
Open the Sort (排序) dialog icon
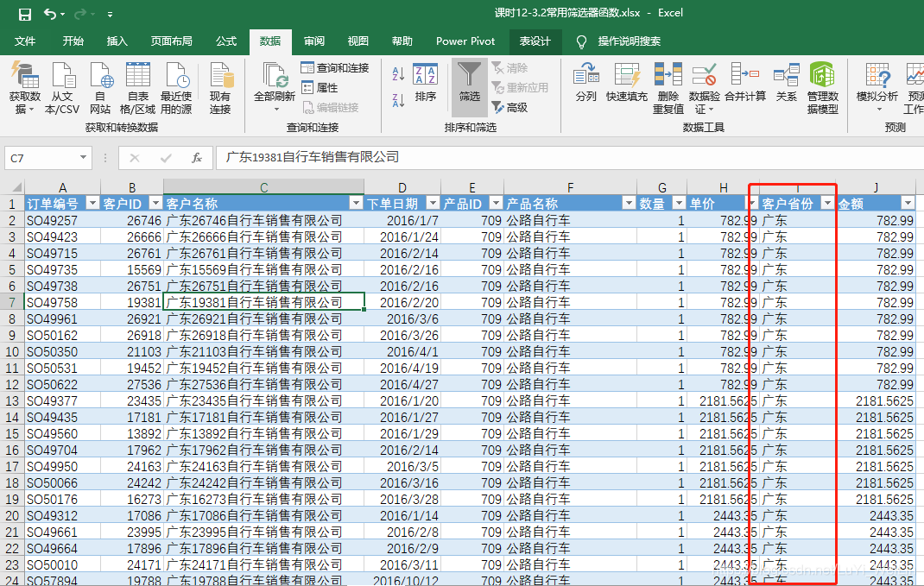coord(425,83)
